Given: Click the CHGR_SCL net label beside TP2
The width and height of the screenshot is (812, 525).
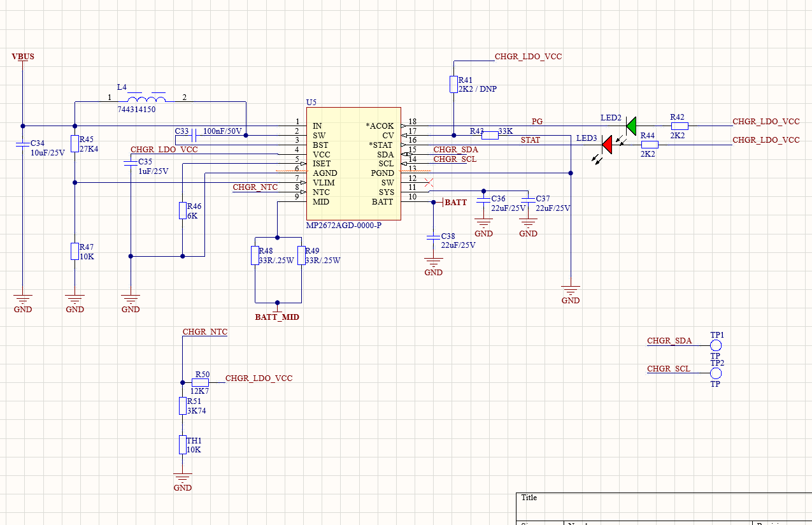Looking at the screenshot, I should pos(669,369).
